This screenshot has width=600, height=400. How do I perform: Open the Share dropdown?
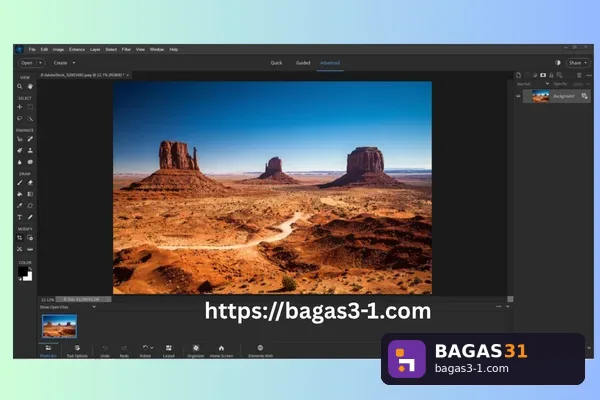pos(578,63)
